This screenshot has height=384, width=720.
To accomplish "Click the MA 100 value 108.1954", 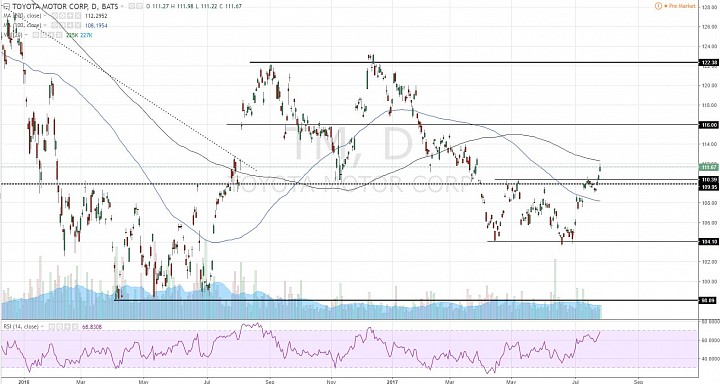I will click(x=96, y=26).
